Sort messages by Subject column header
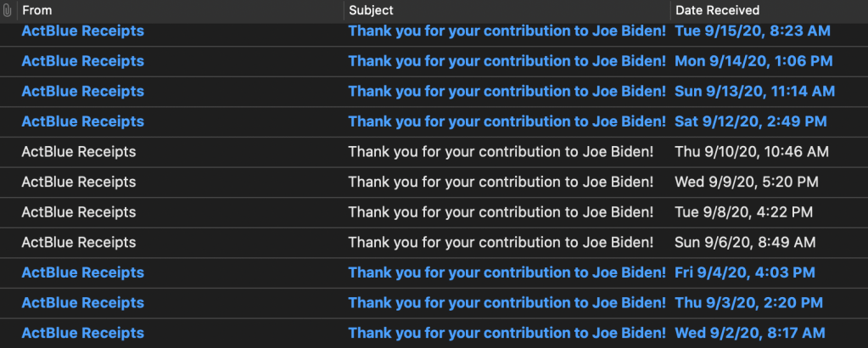The height and width of the screenshot is (348, 868). pos(371,10)
